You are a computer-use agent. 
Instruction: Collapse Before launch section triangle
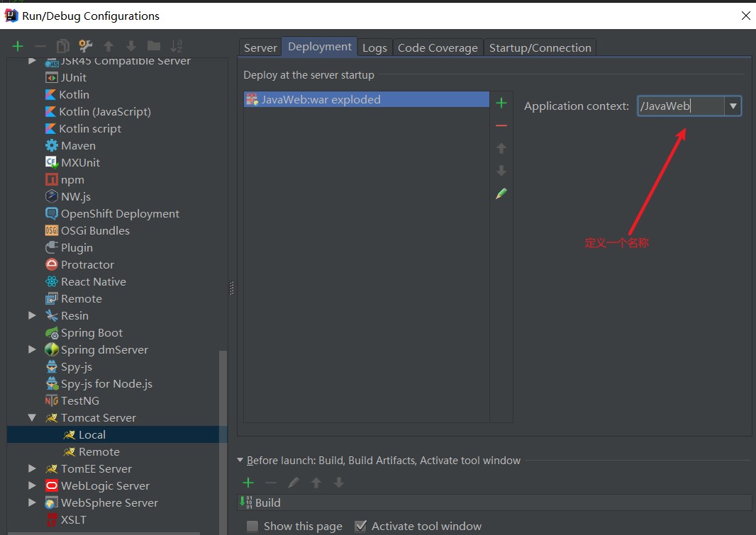[240, 461]
